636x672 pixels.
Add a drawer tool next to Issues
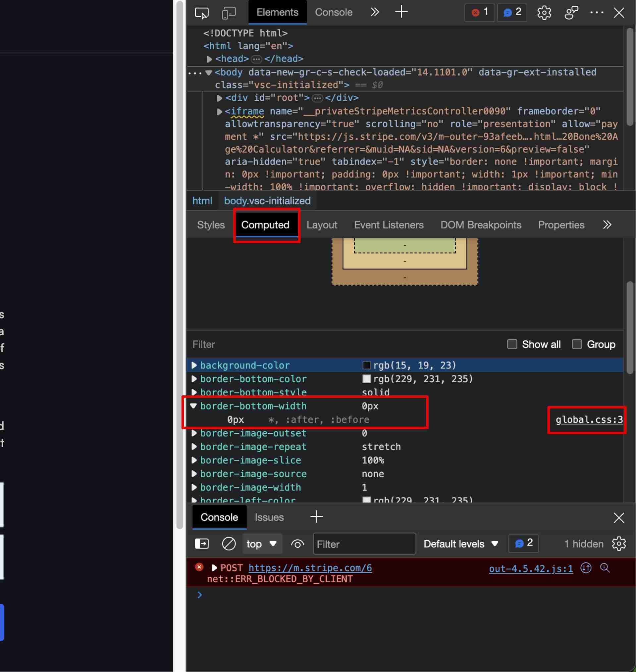click(x=317, y=517)
